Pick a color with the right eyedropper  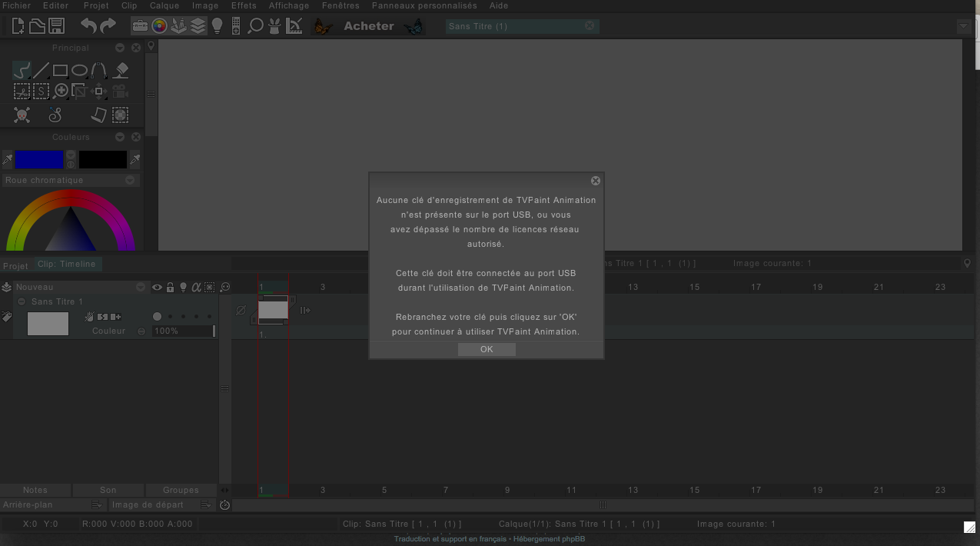[135, 159]
